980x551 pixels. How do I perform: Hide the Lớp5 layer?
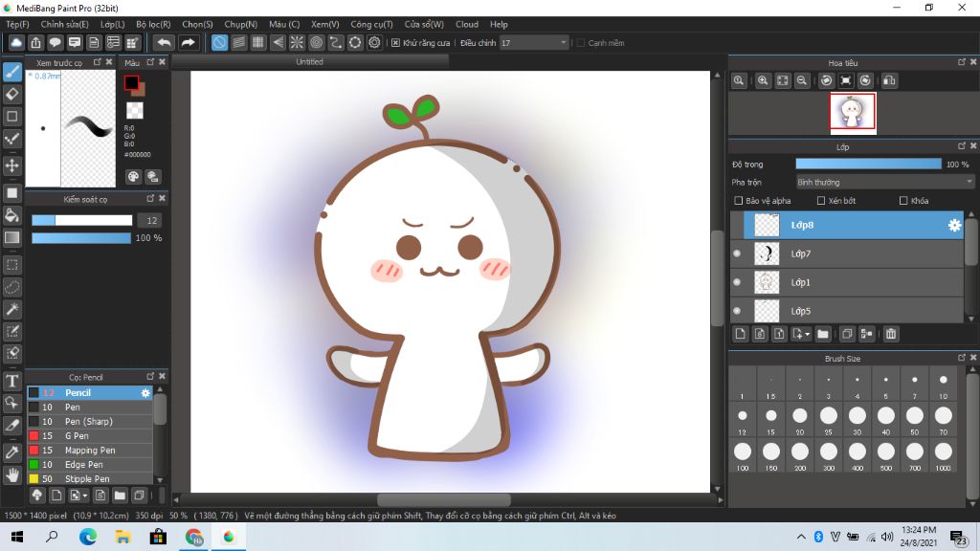(x=737, y=311)
